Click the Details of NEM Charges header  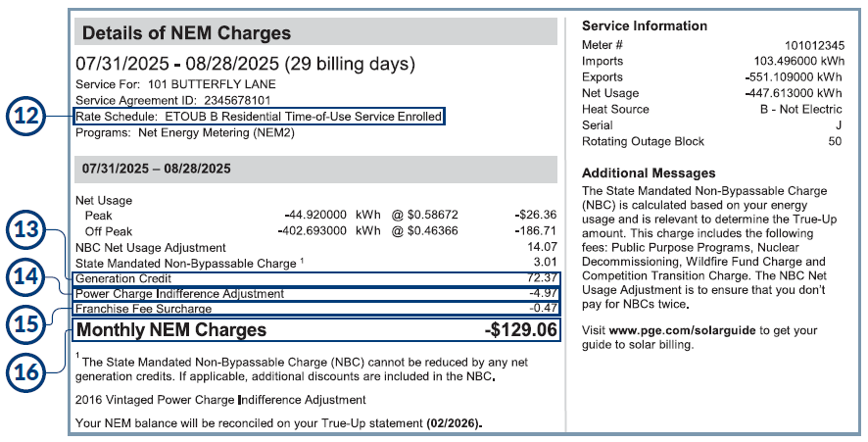186,33
